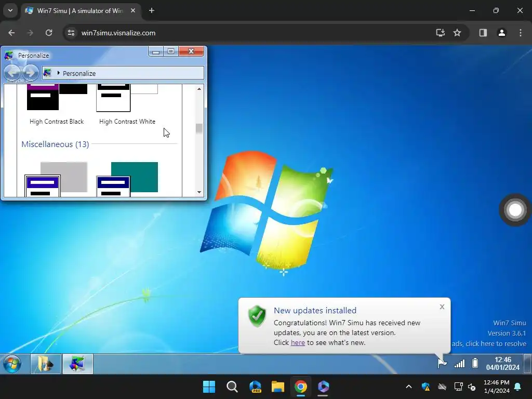Click the floating round assistive button

(515, 210)
